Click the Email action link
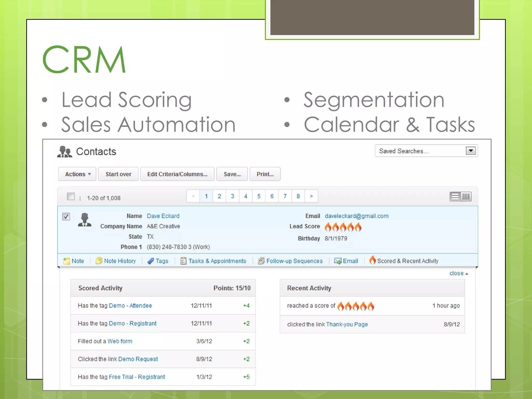 350,261
